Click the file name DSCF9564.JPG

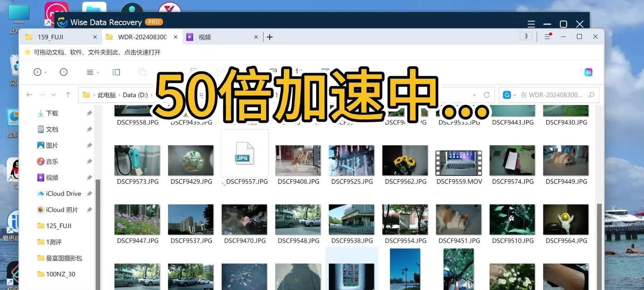tap(566, 241)
